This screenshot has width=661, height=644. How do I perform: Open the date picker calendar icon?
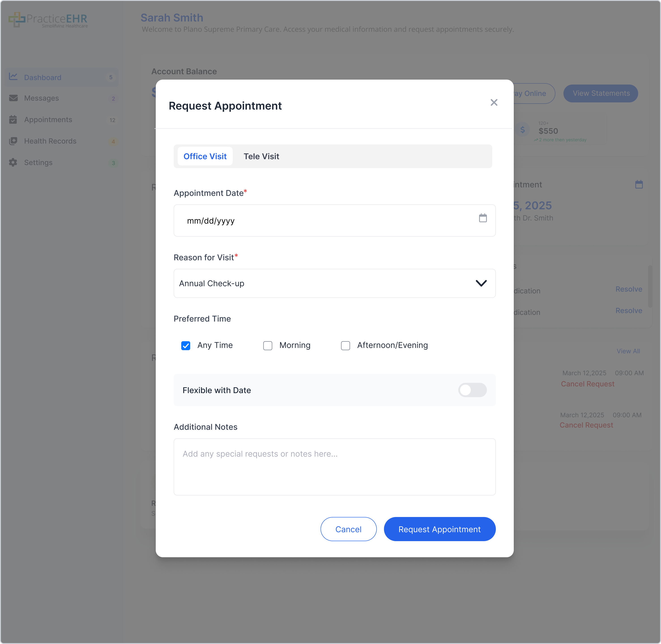click(x=483, y=218)
